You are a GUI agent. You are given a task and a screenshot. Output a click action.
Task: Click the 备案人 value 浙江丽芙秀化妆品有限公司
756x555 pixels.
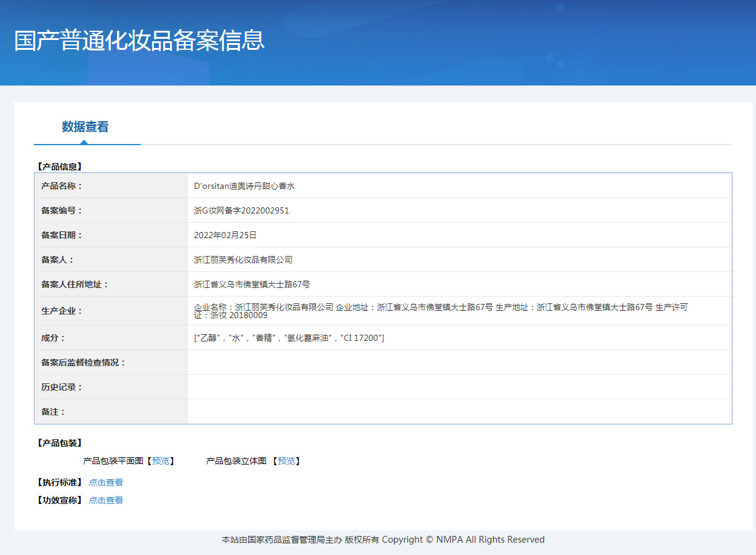[x=243, y=260]
